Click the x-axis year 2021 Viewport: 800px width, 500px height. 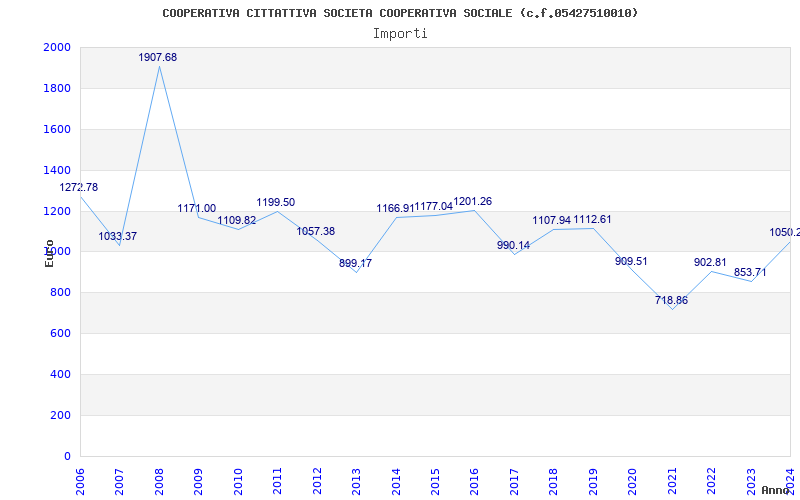[672, 481]
